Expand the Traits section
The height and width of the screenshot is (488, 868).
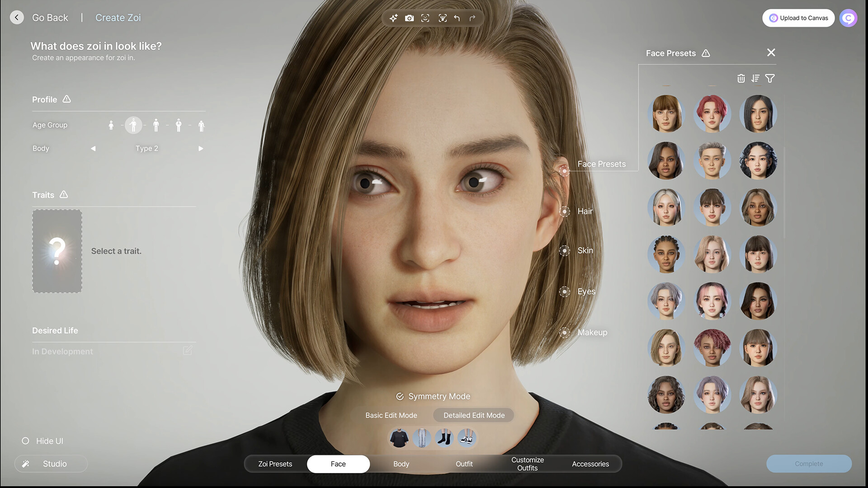(x=43, y=195)
